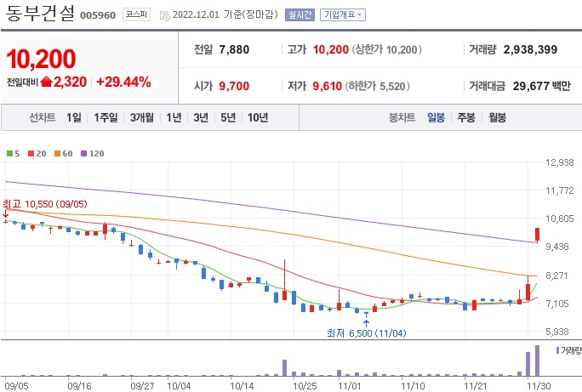The width and height of the screenshot is (582, 392).
Task: Switch to the 일봉 daily candle chart
Action: pos(436,117)
